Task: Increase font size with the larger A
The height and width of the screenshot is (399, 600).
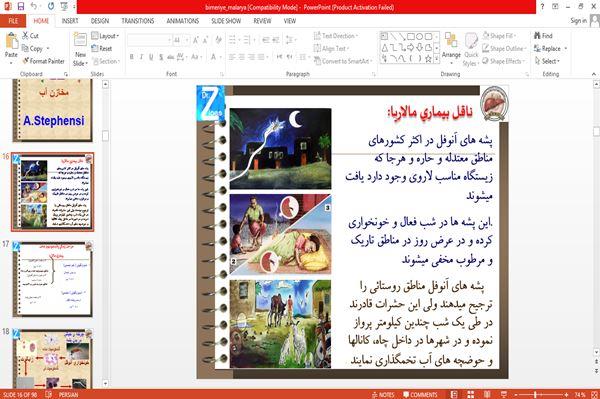Action: click(196, 40)
